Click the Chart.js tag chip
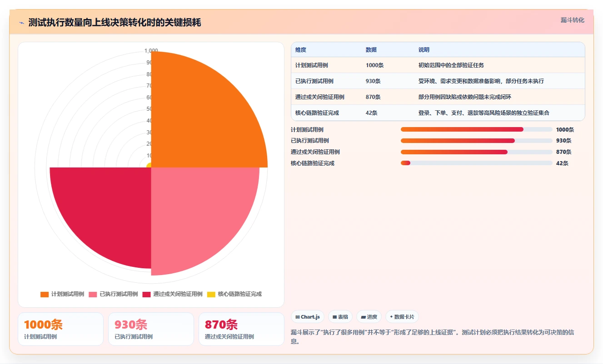Viewport: 603px width, 364px height. (x=308, y=317)
